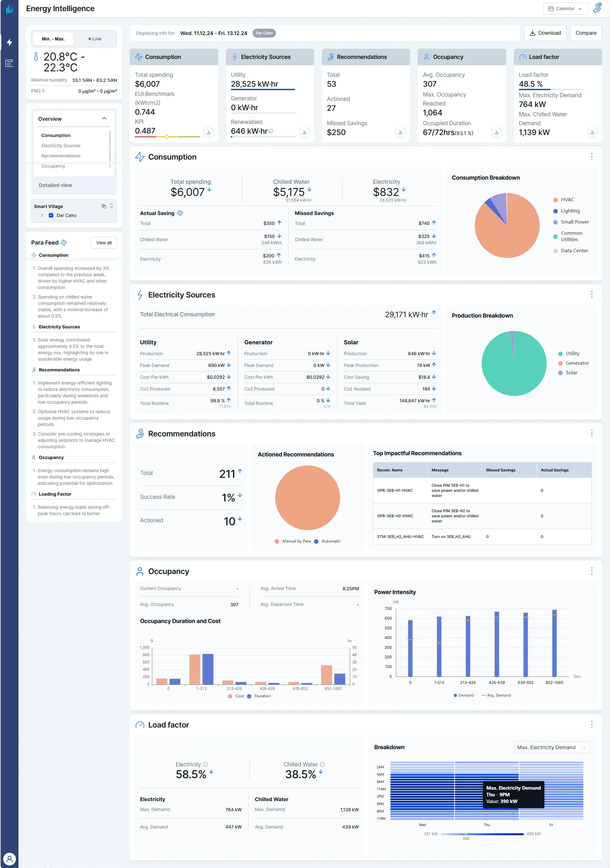Open the Para Feed settings chip icon
Image resolution: width=610 pixels, height=868 pixels.
pos(64,242)
